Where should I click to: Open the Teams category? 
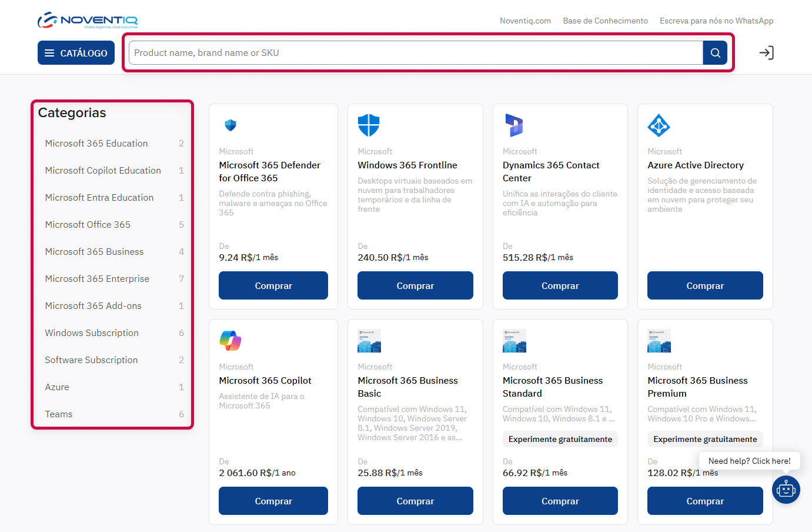click(x=59, y=414)
